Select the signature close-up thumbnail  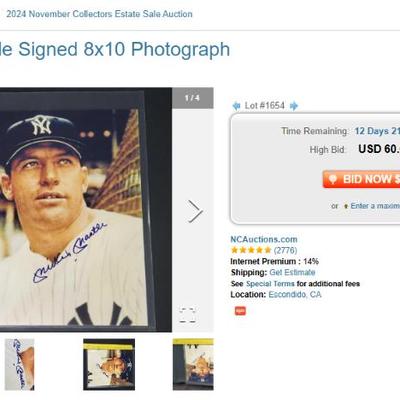coord(19,364)
